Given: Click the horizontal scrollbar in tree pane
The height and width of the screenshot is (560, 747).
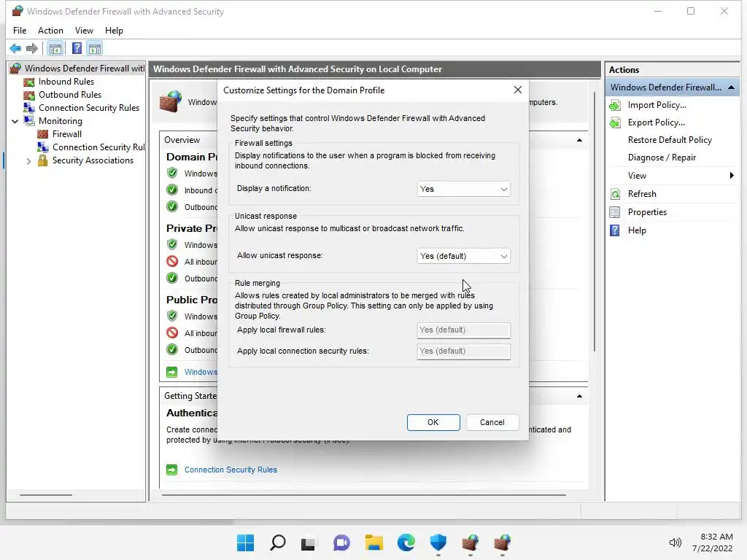Looking at the screenshot, I should tap(46, 495).
